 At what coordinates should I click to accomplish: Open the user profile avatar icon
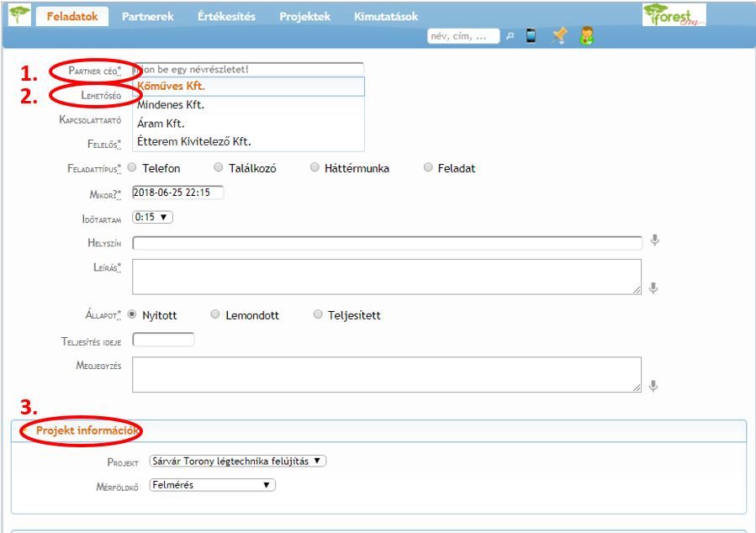pos(586,35)
